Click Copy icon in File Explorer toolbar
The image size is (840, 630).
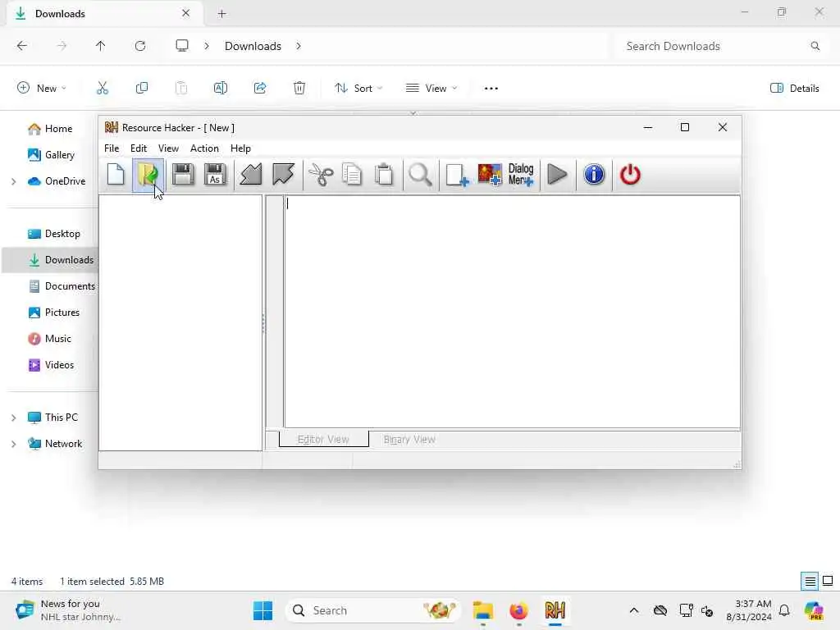point(142,88)
